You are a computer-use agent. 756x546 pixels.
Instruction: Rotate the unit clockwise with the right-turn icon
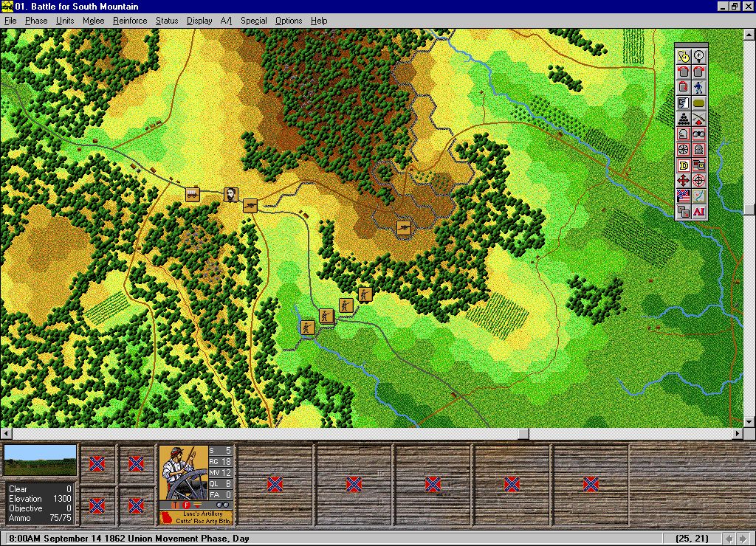(x=699, y=72)
